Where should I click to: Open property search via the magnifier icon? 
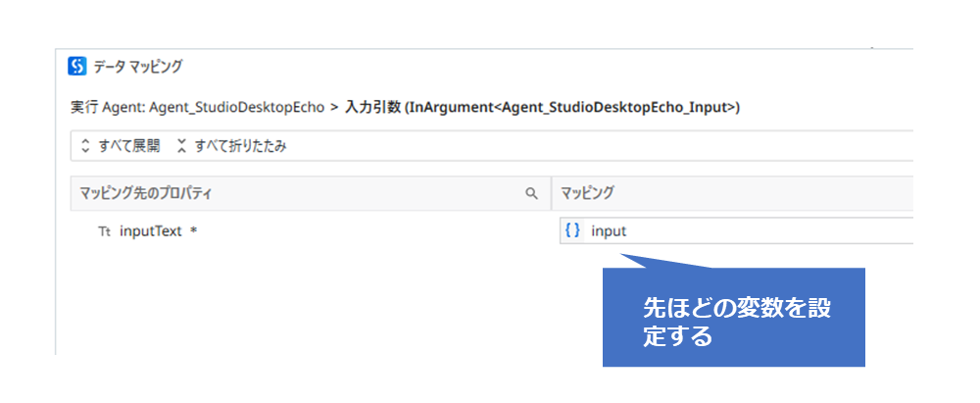pos(531,194)
